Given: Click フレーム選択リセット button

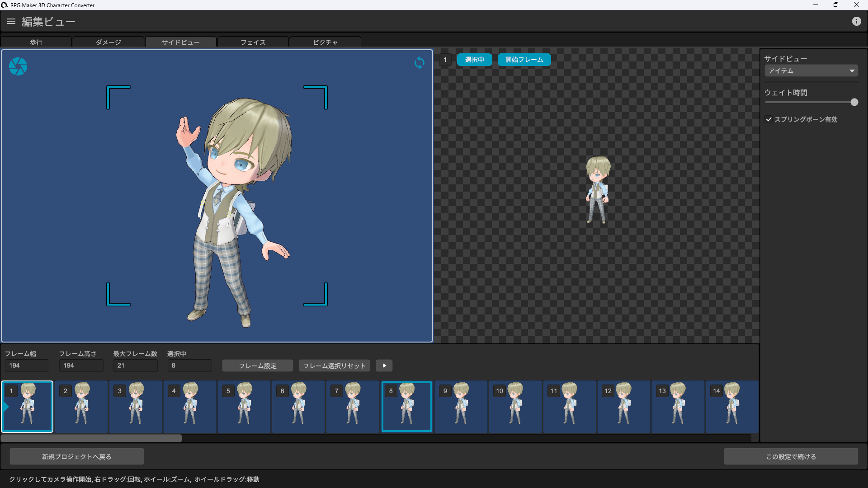Looking at the screenshot, I should tap(335, 366).
